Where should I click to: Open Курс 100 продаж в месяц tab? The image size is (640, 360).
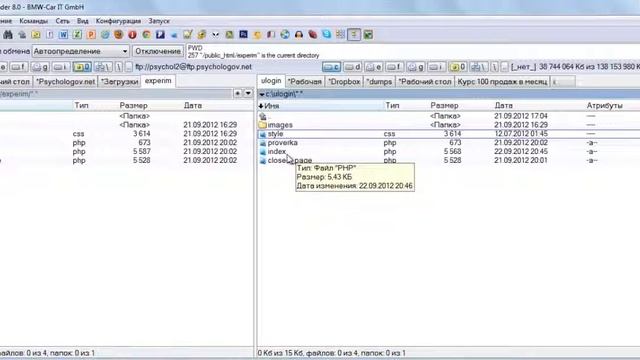(x=502, y=82)
